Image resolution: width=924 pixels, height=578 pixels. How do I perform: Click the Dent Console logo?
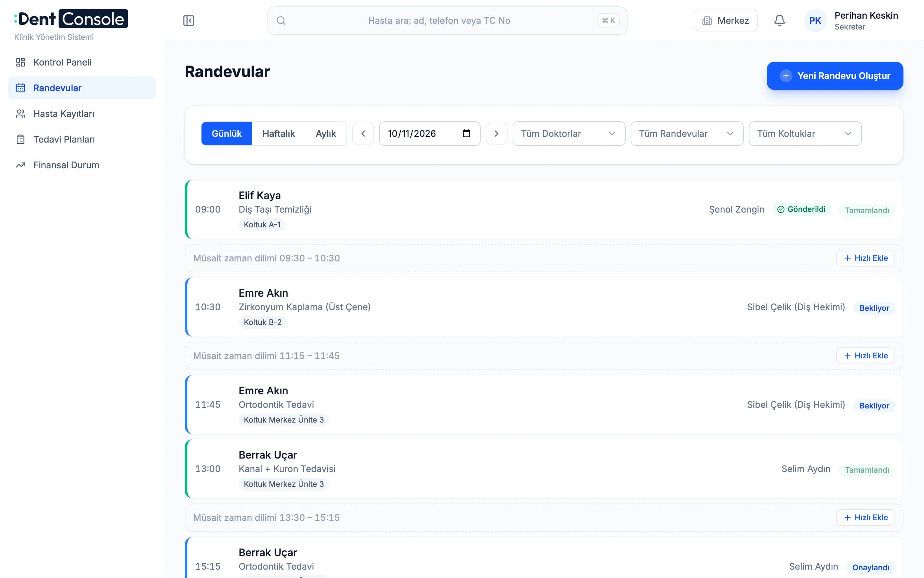coord(71,19)
